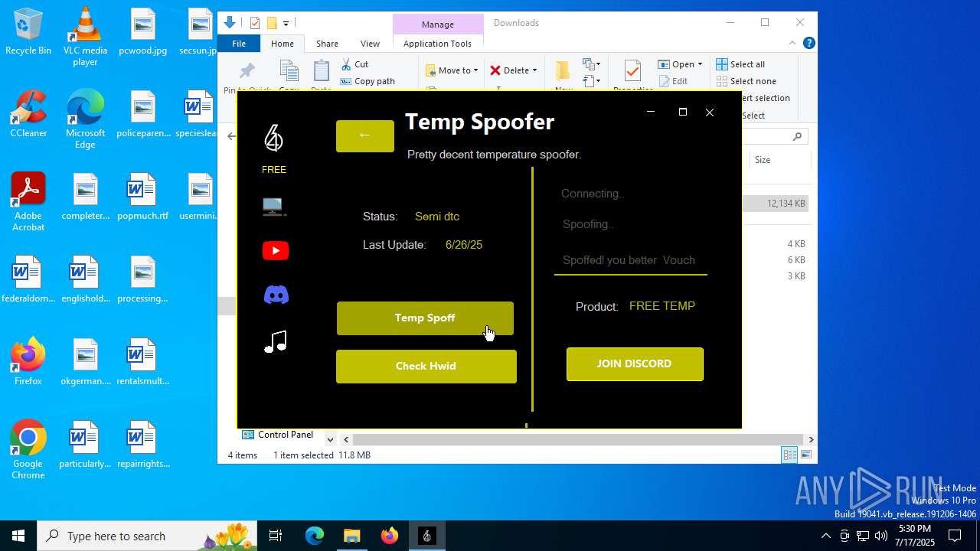The image size is (980, 551).
Task: Select the computer monitor icon in the sidebar
Action: (274, 207)
